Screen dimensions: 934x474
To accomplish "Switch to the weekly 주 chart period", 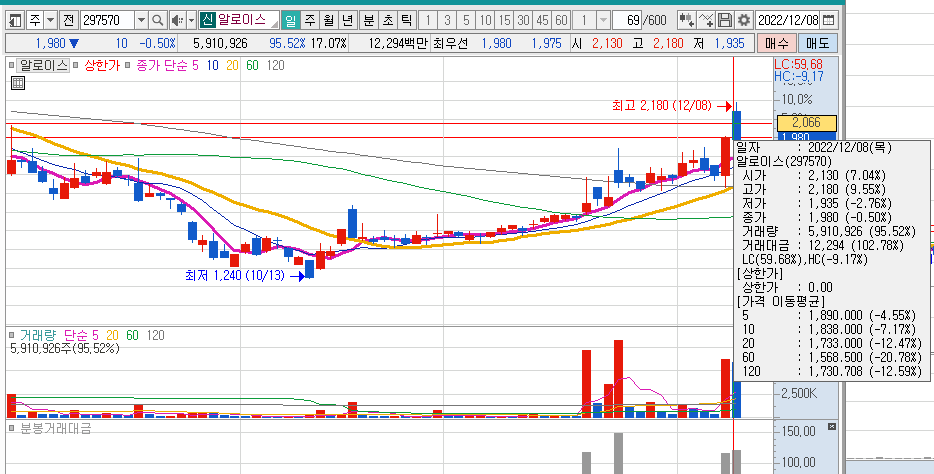I will pos(310,20).
